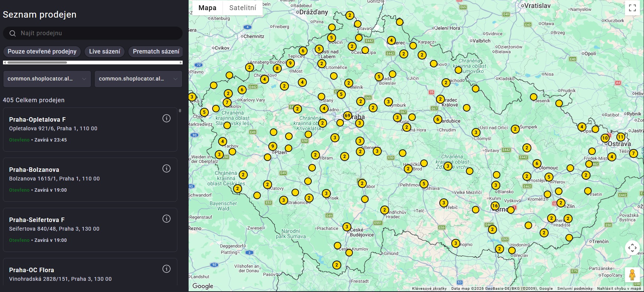Toggle Live sázení filter
The width and height of the screenshot is (644, 292).
tap(105, 51)
